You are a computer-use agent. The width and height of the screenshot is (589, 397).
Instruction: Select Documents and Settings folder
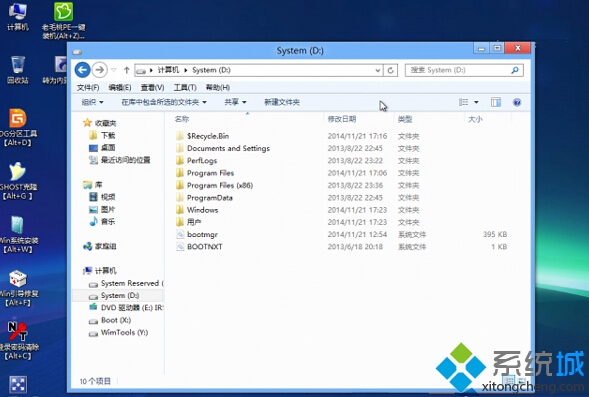tap(228, 148)
